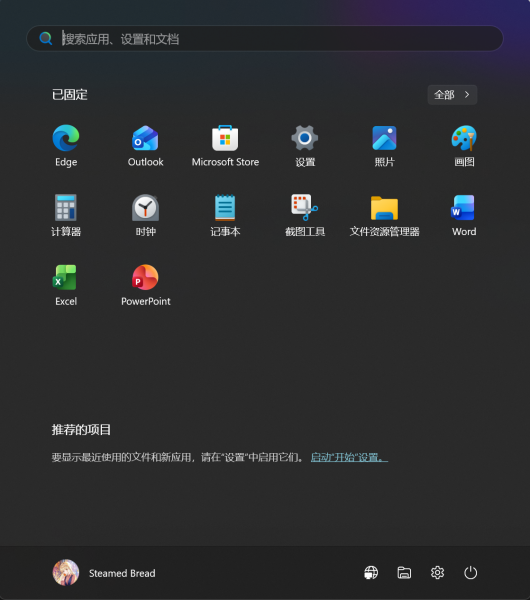Open the settings gear in footer
This screenshot has height=600, width=530.
[x=437, y=573]
